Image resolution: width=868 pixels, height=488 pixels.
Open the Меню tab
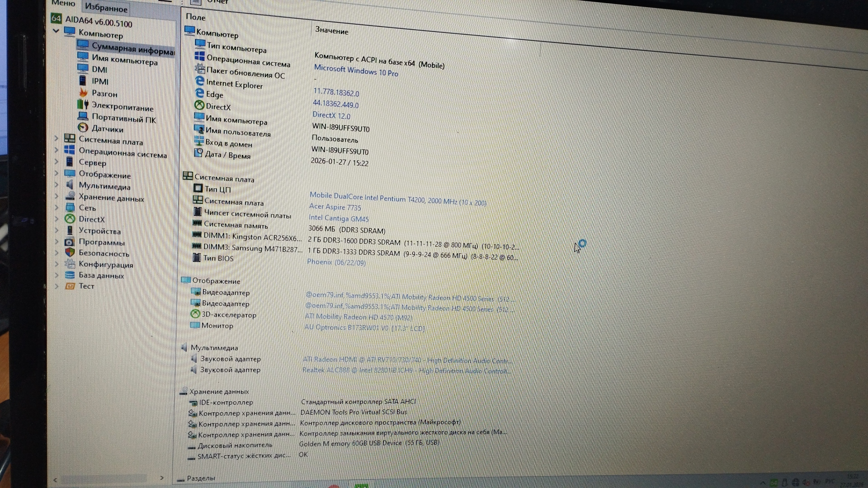point(63,3)
